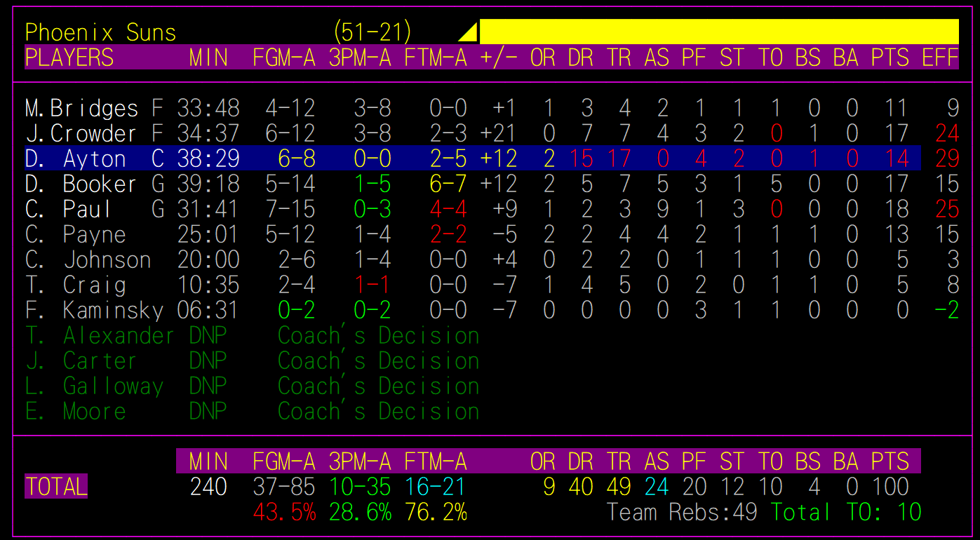The image size is (980, 540).
Task: Select the three-point percentage 28.6%
Action: point(360,512)
